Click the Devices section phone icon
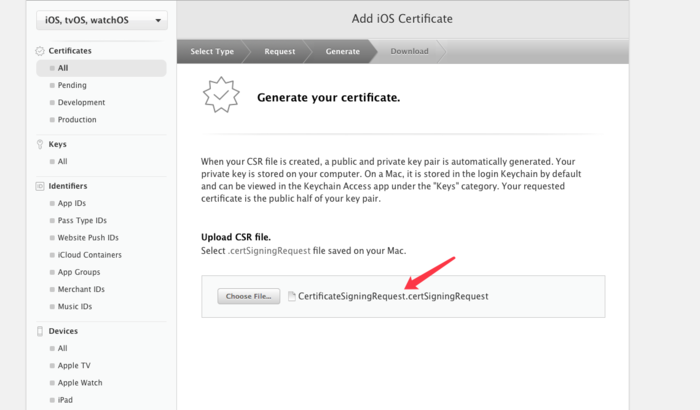Viewport: 700px width, 410px height. point(40,331)
